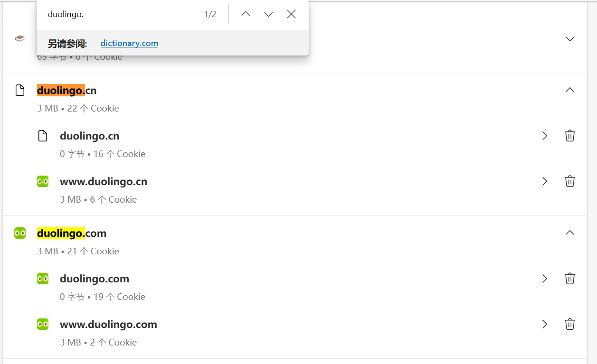Viewport: 597px width, 364px height.
Task: Click the duolingo.com sub-entry name
Action: pyautogui.click(x=95, y=279)
